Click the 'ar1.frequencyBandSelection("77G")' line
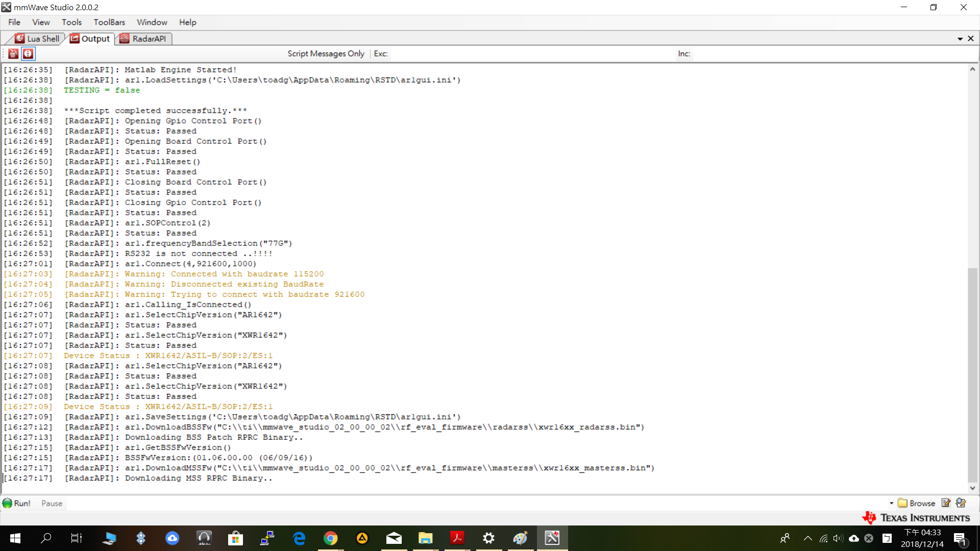The image size is (980, 551). (x=208, y=243)
